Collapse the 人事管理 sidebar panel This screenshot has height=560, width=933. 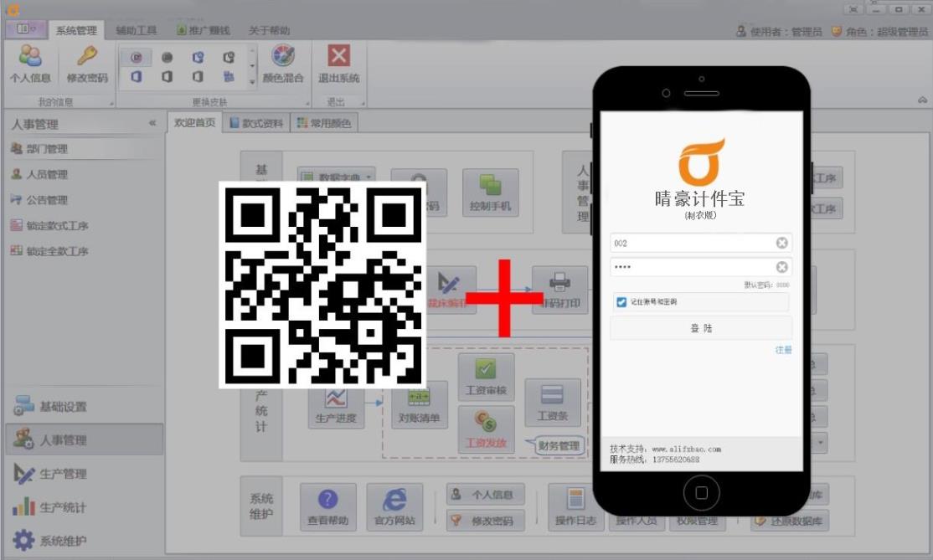pyautogui.click(x=152, y=123)
